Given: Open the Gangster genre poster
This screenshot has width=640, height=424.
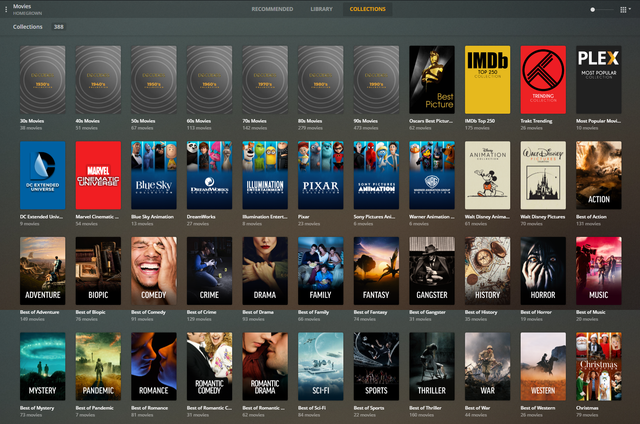Looking at the screenshot, I should 432,271.
